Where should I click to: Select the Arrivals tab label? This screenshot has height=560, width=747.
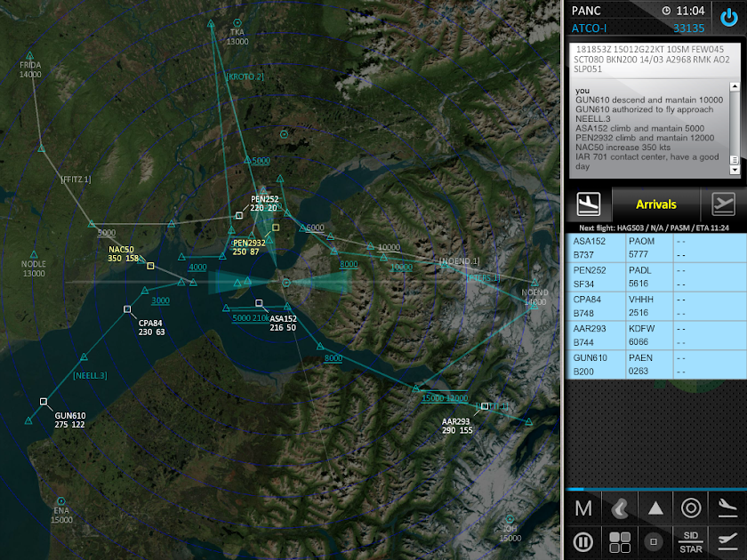coord(656,204)
